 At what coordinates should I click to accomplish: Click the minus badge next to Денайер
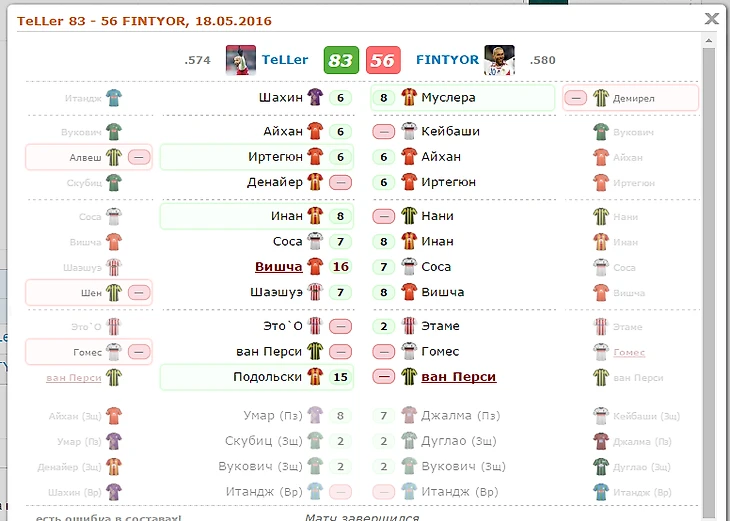coord(341,182)
